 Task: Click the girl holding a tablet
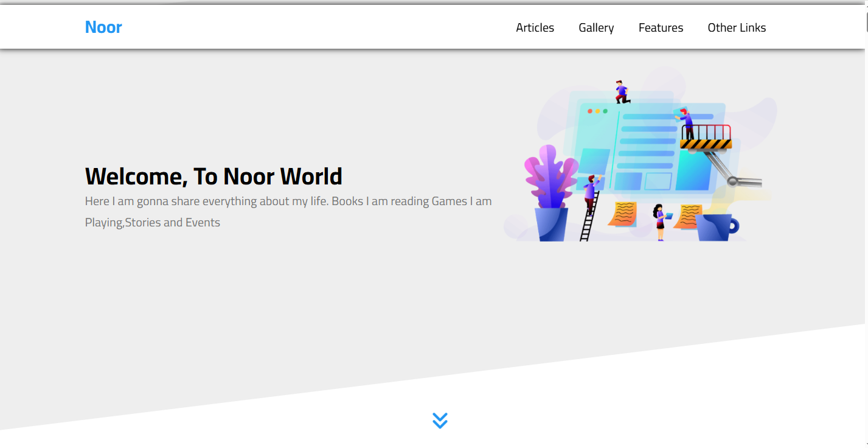659,222
